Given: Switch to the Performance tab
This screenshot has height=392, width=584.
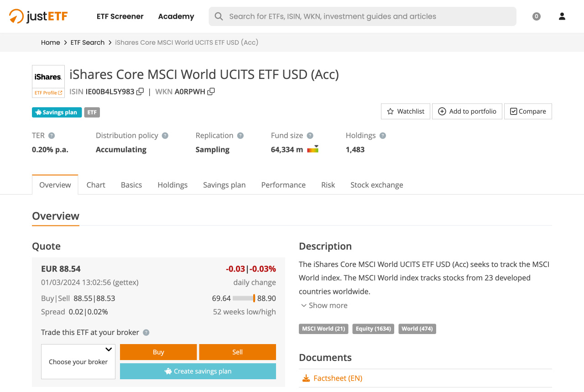Looking at the screenshot, I should 283,185.
